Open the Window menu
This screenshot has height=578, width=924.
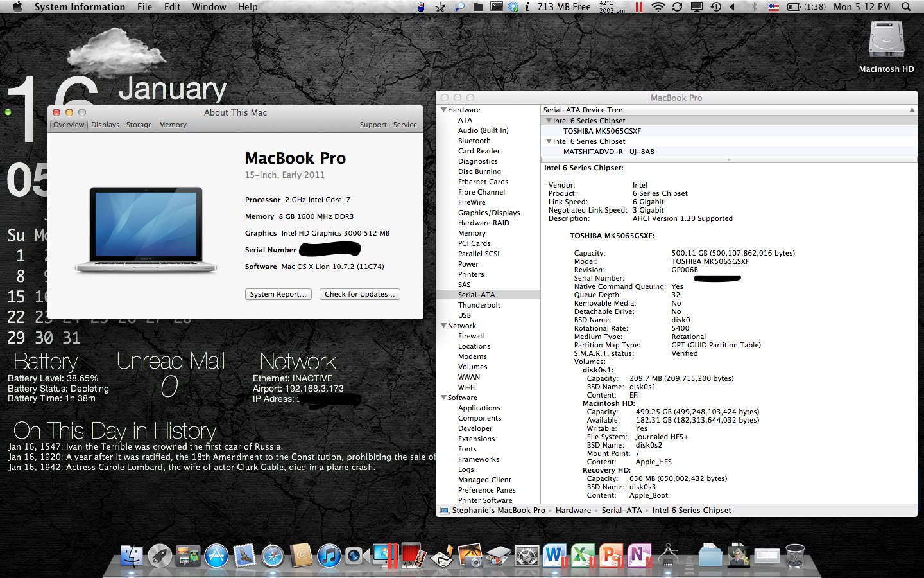click(209, 7)
